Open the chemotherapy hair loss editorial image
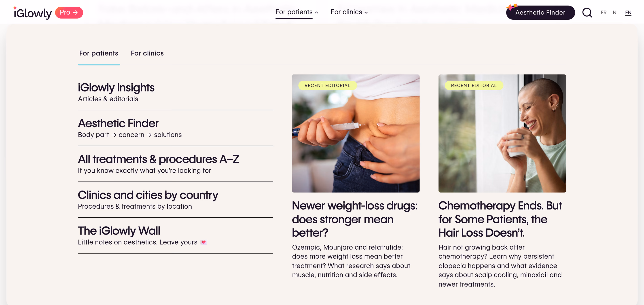Viewport: 644px width, 305px height. pos(502,133)
